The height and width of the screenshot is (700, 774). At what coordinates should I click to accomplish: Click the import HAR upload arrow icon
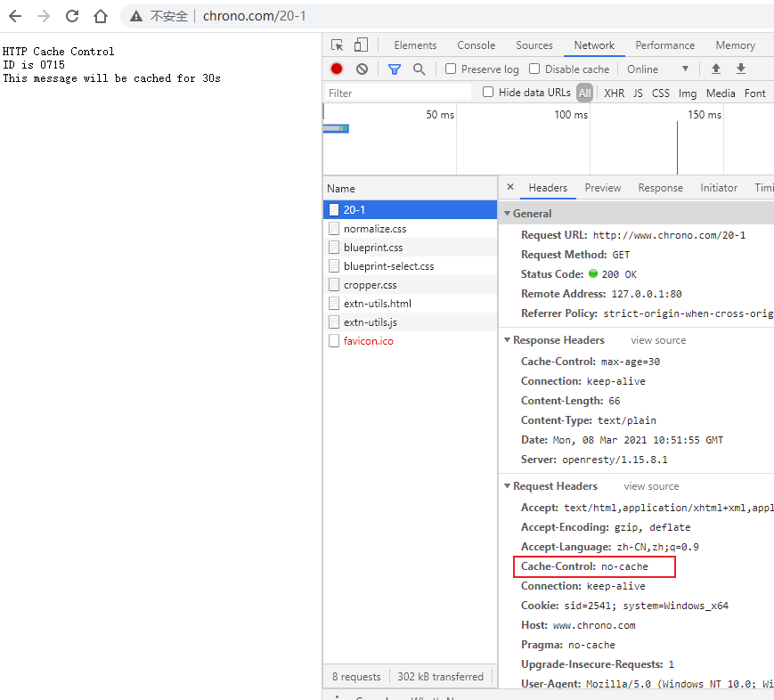pyautogui.click(x=715, y=69)
